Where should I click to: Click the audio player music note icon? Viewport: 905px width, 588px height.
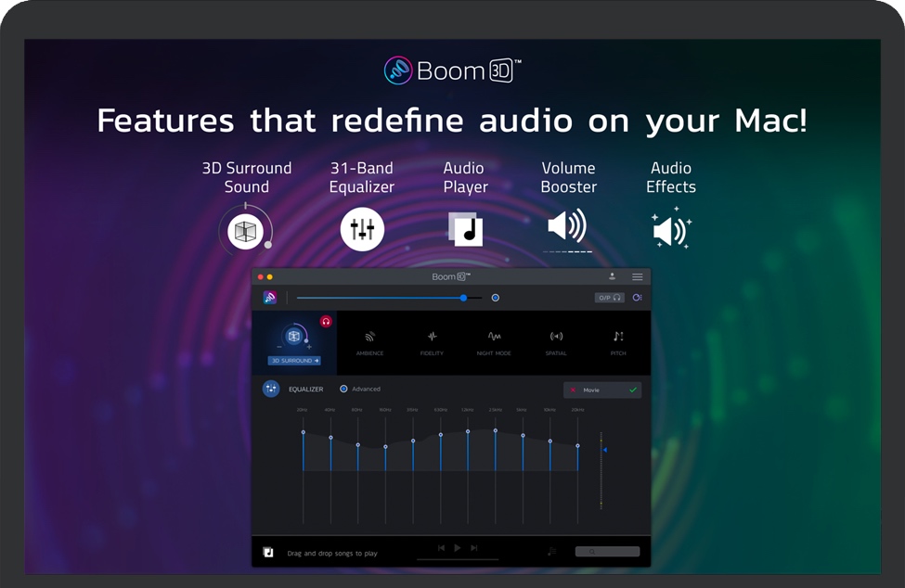(268, 552)
